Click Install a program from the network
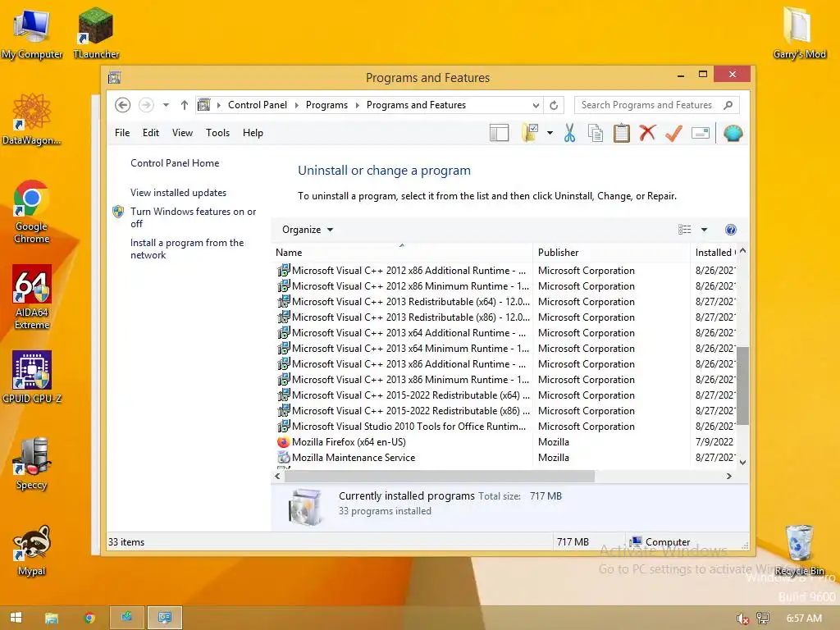This screenshot has width=840, height=630. (x=187, y=249)
